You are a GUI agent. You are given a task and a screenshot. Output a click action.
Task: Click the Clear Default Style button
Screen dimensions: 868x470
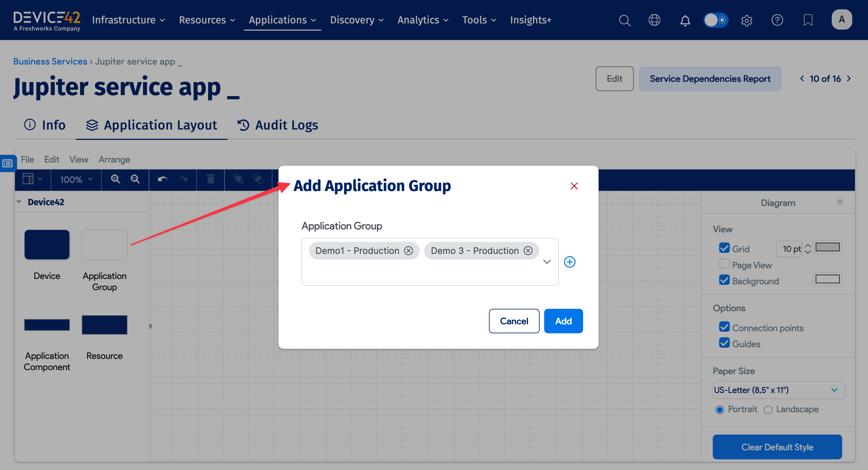[777, 447]
